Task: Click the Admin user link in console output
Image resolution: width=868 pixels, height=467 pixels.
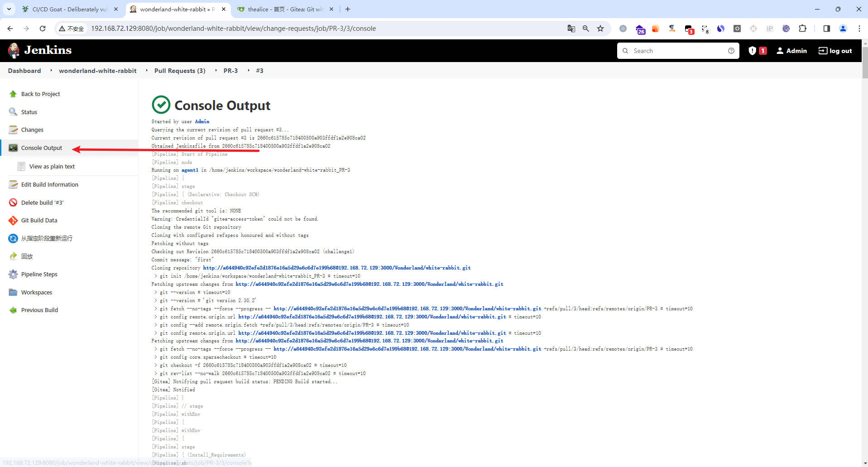Action: click(202, 121)
